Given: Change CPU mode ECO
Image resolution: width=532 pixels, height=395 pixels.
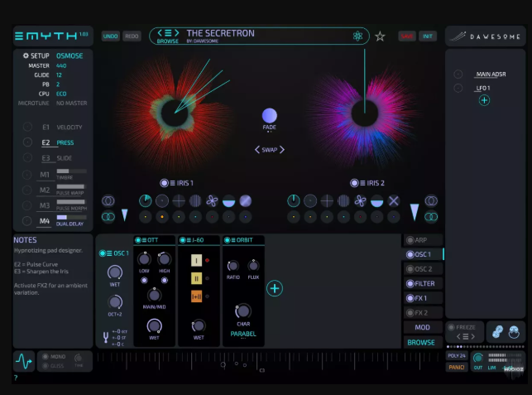Looking at the screenshot, I should click(61, 94).
